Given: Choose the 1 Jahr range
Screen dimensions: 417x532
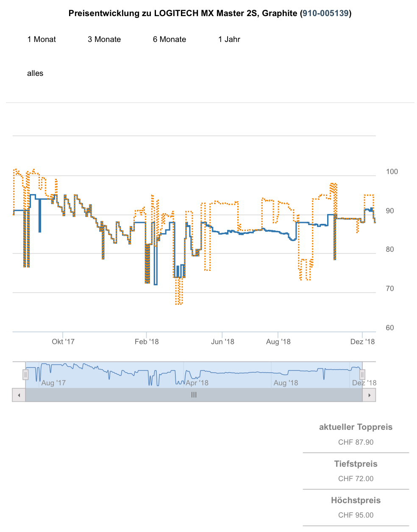Looking at the screenshot, I should click(x=229, y=39).
